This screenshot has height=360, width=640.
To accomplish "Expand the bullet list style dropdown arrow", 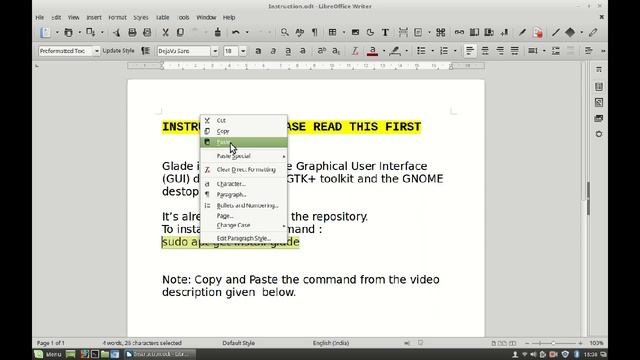I will (432, 51).
